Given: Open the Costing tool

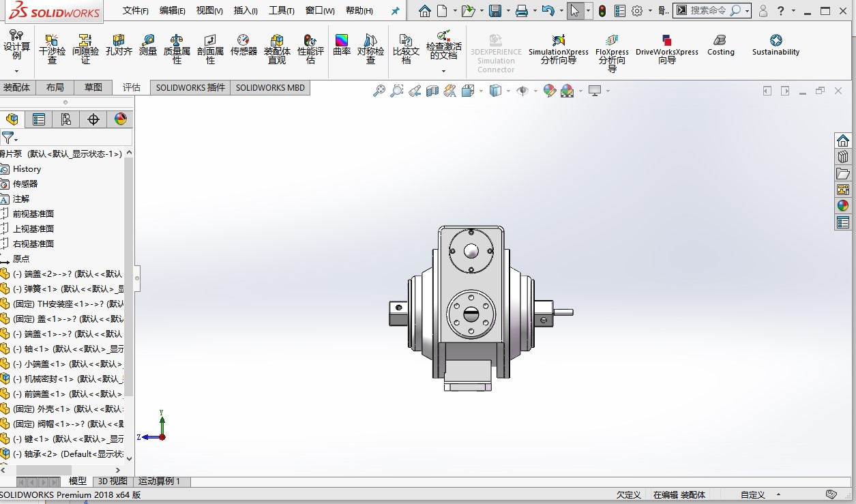Looking at the screenshot, I should (721, 45).
